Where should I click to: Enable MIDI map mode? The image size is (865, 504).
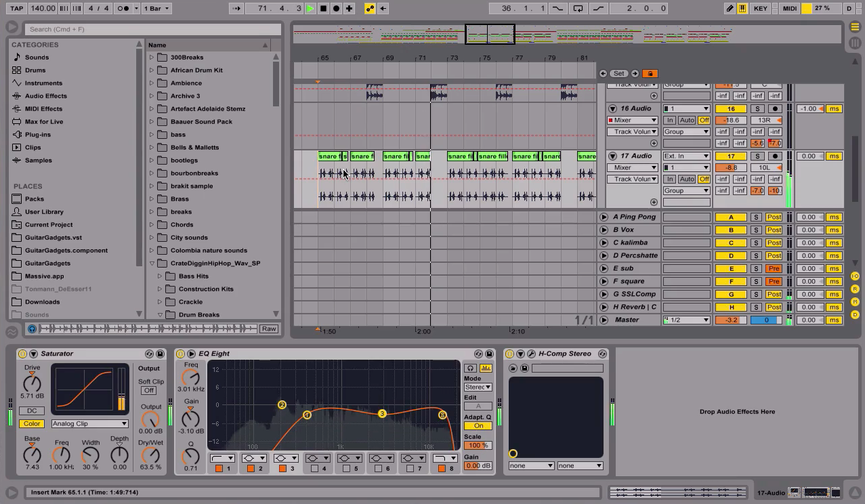790,8
